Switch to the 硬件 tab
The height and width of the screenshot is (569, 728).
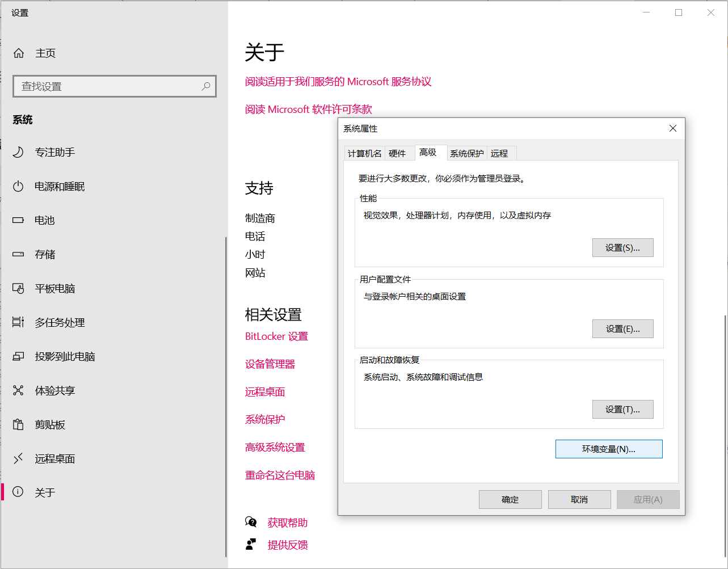pos(397,154)
